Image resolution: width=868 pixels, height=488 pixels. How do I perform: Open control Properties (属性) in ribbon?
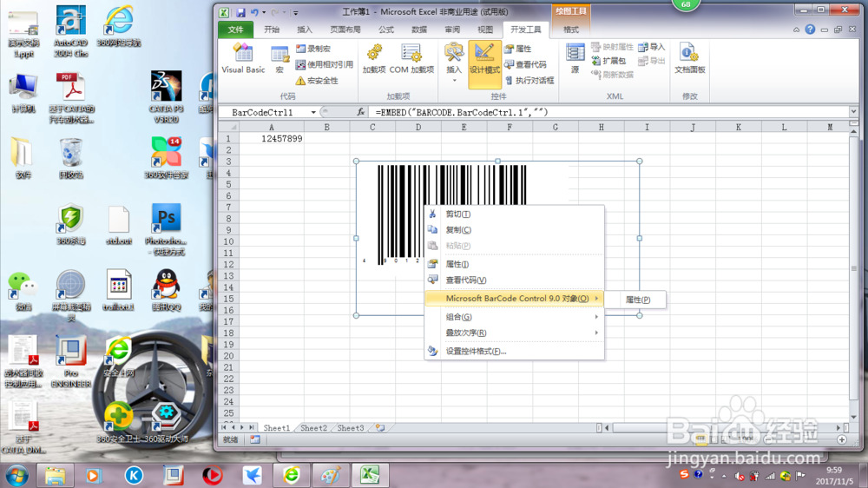tap(518, 49)
